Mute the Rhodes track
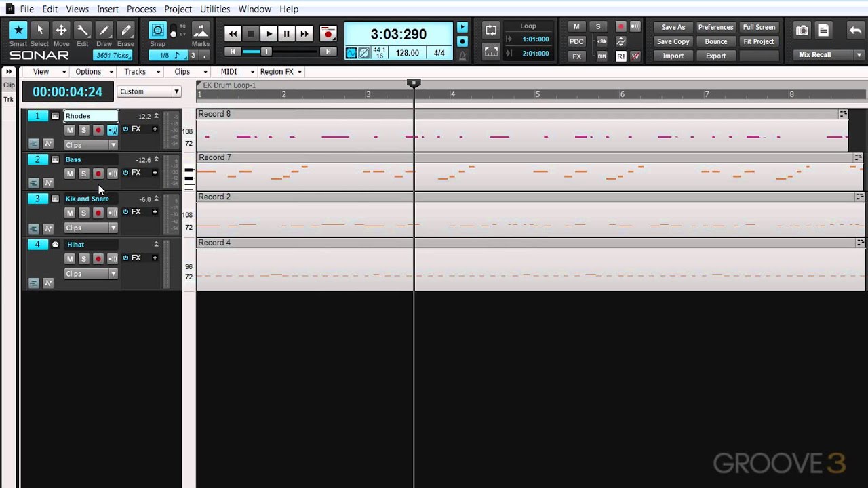The image size is (868, 488). [x=69, y=130]
